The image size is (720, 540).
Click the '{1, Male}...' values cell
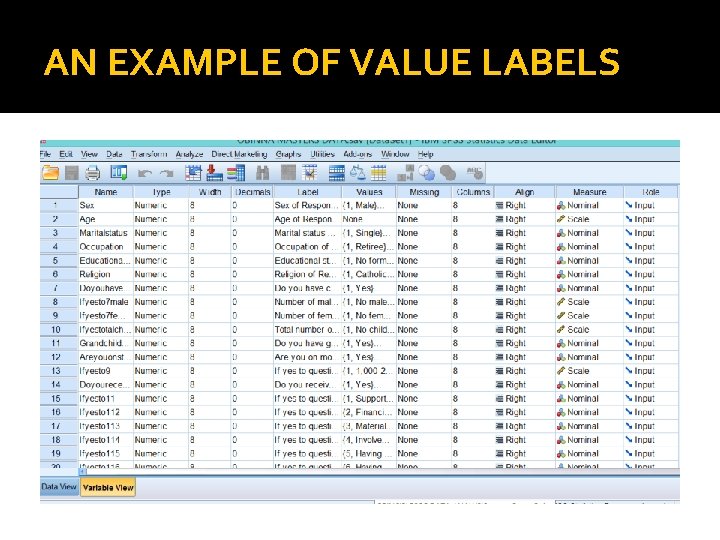click(x=369, y=206)
